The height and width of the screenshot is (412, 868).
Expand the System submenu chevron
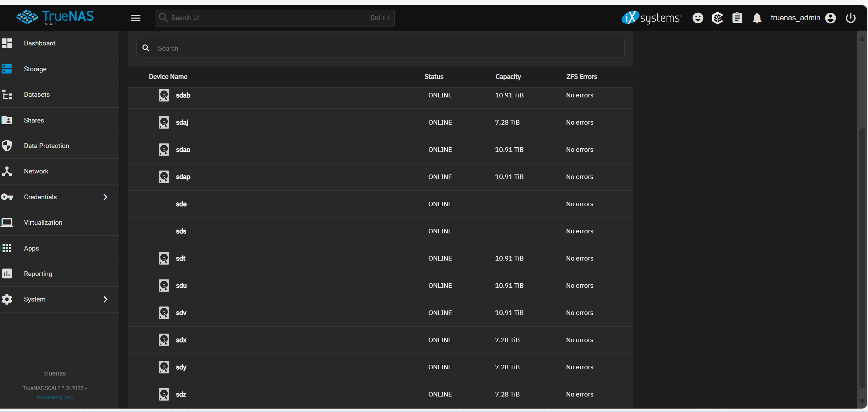pyautogui.click(x=105, y=299)
